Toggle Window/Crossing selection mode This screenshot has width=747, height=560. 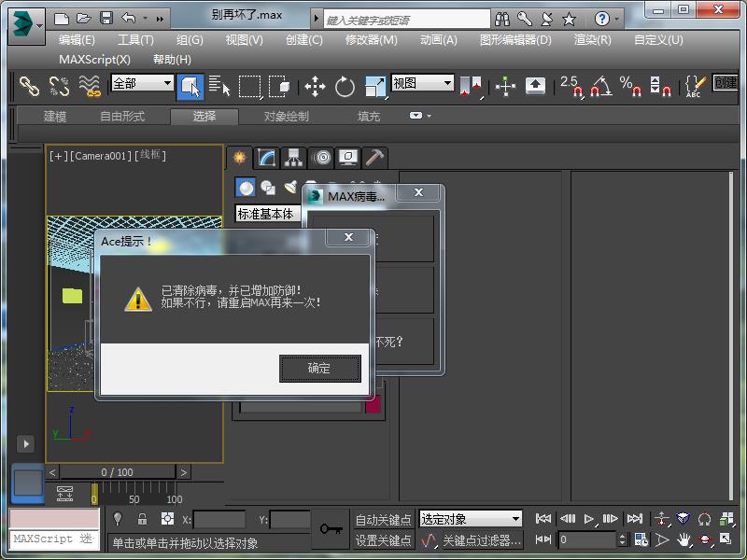279,87
